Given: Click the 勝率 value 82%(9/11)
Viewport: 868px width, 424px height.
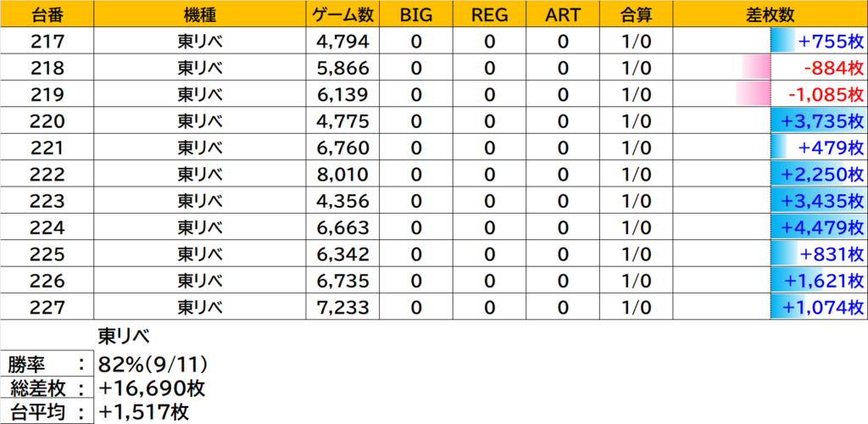Looking at the screenshot, I should (154, 366).
